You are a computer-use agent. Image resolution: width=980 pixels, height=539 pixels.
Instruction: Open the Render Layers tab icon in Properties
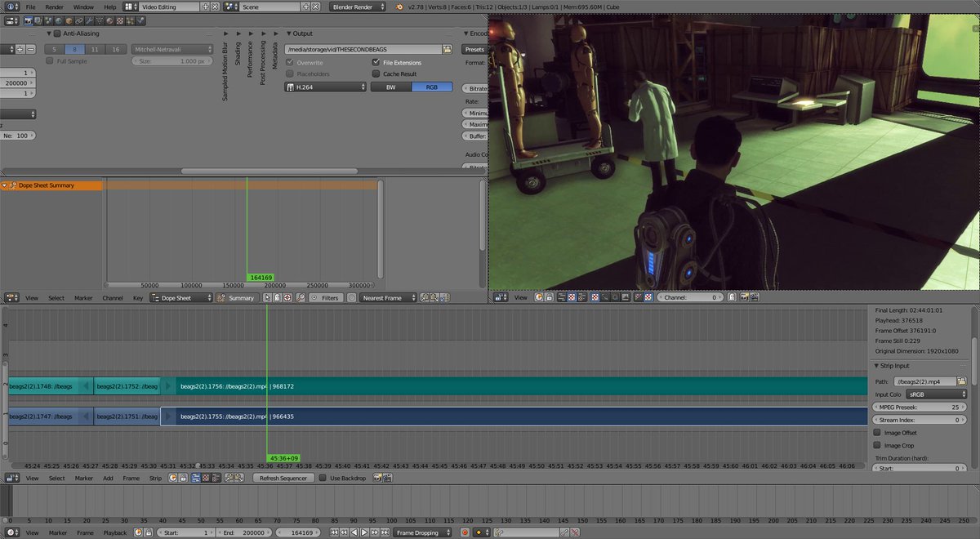38,21
